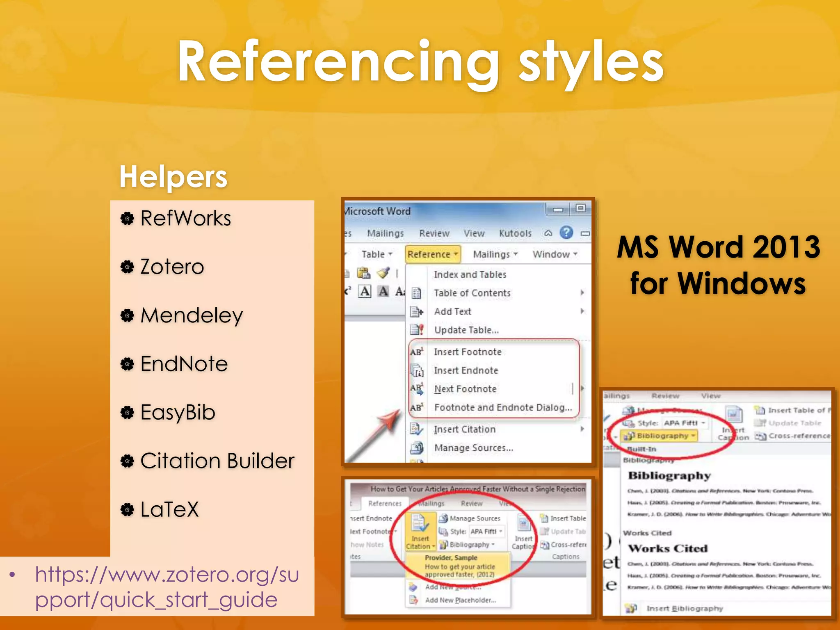
Task: Open the Next Footnote dropdown arrow in citation ribbon
Action: pos(395,532)
